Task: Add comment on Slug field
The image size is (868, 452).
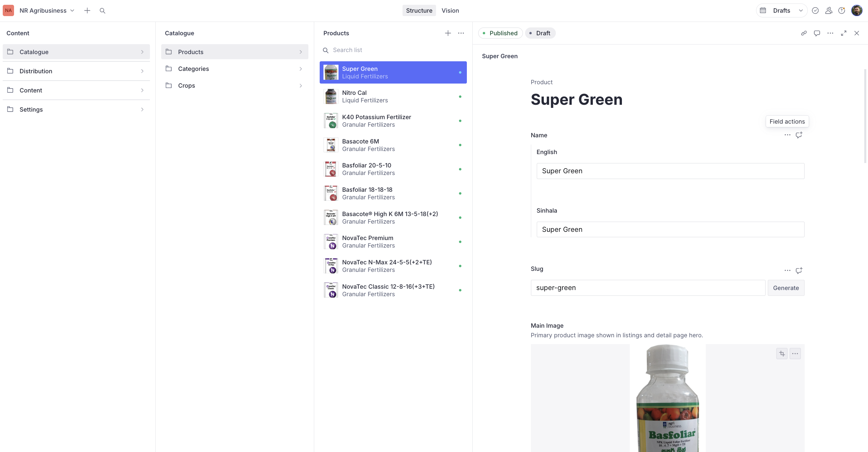Action: point(799,271)
